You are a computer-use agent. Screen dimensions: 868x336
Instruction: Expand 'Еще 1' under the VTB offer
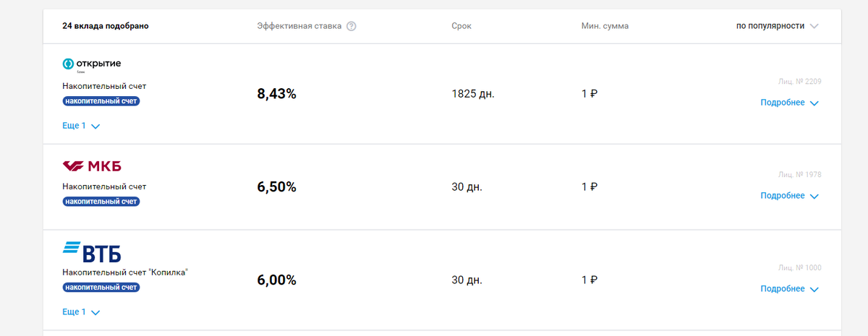pos(80,312)
